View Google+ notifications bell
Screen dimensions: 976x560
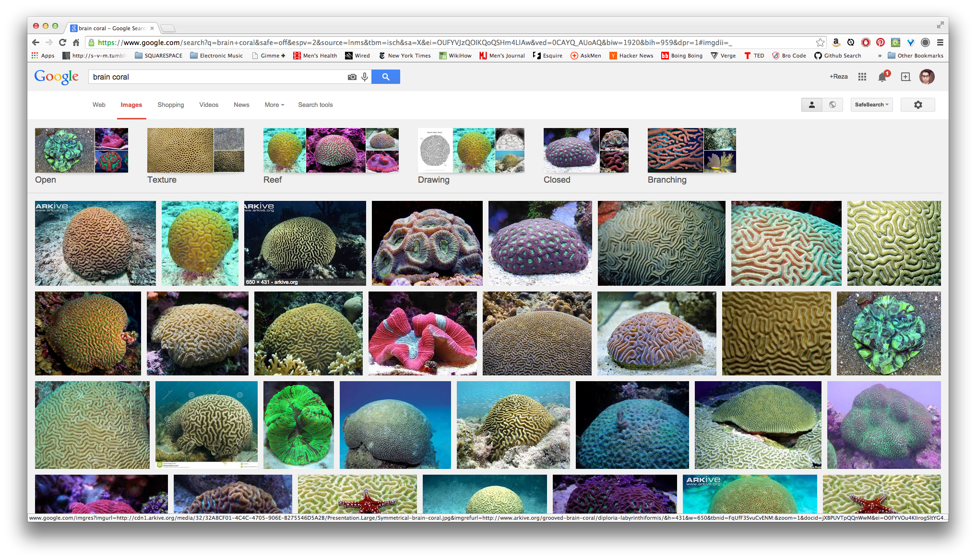[883, 77]
